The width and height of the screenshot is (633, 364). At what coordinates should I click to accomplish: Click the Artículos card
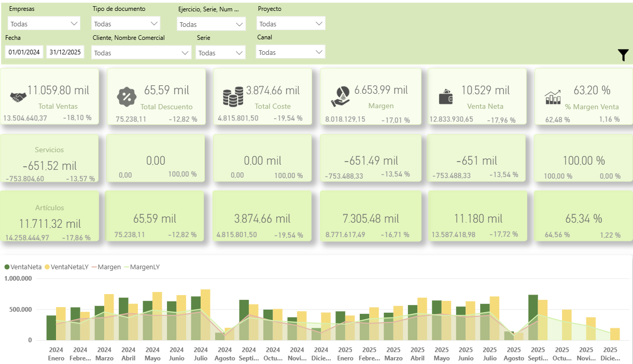tap(50, 216)
